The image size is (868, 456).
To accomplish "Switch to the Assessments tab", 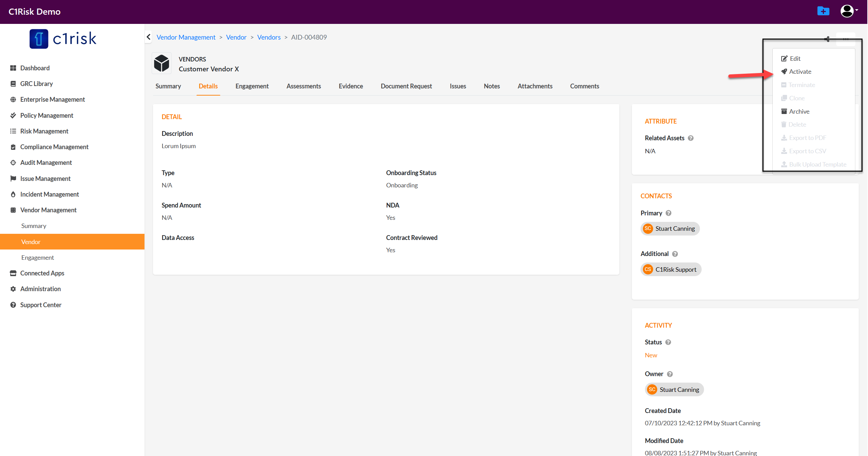I will pos(303,86).
